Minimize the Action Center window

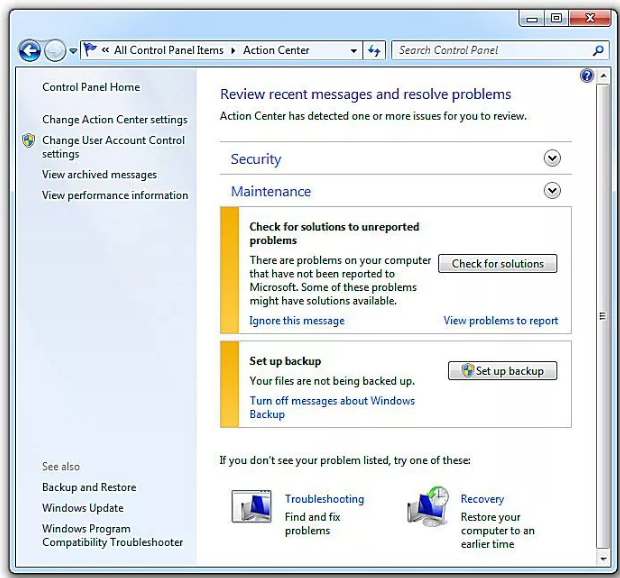tap(532, 19)
